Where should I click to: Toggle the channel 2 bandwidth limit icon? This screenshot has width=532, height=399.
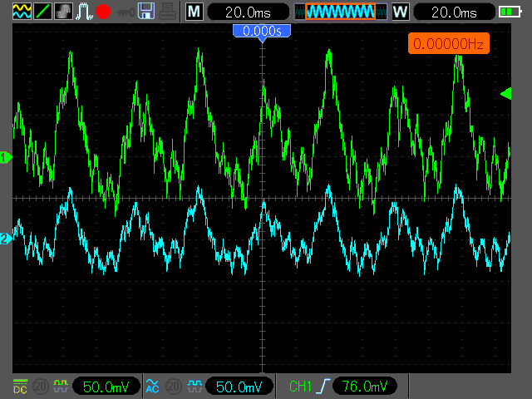175,387
